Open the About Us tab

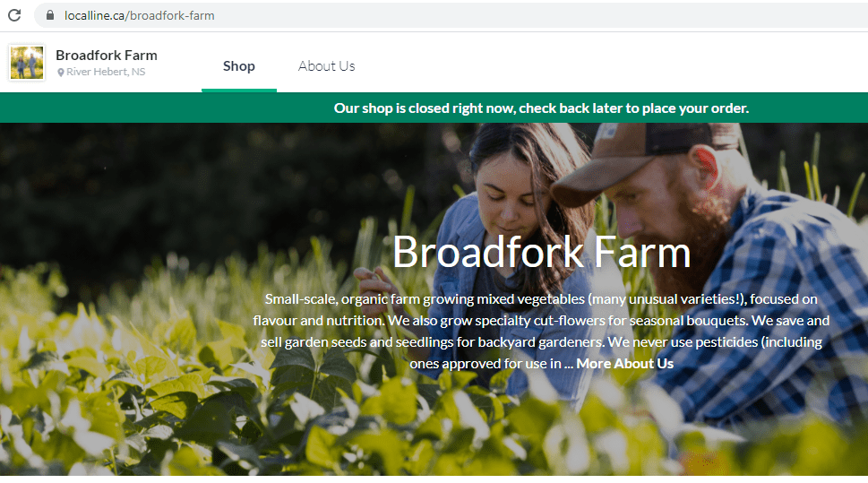click(x=326, y=66)
